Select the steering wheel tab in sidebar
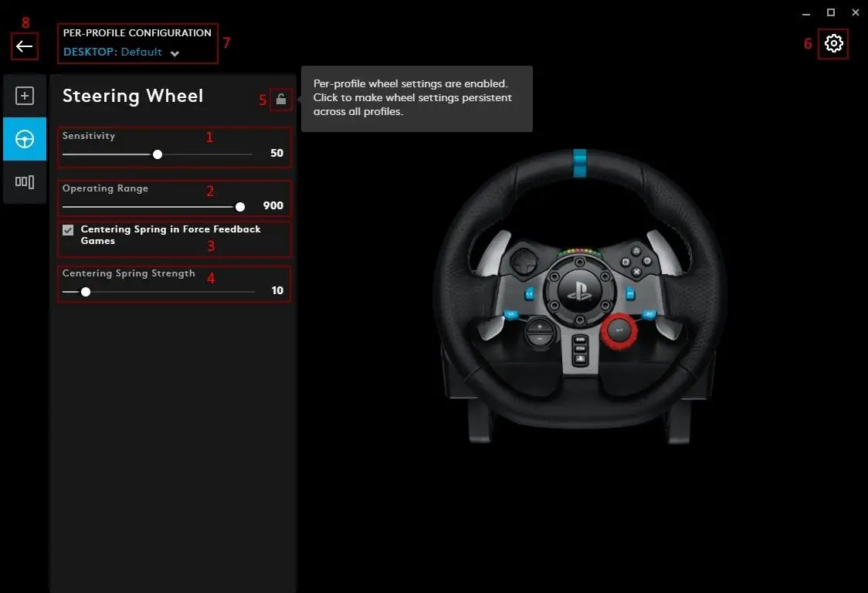This screenshot has height=593, width=868. (25, 139)
